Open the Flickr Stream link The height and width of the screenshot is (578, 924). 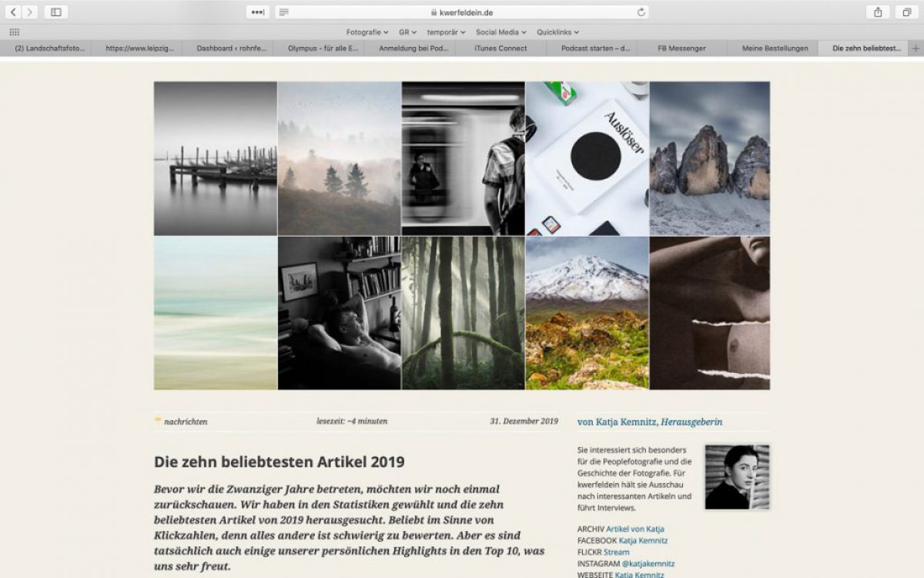pos(616,552)
